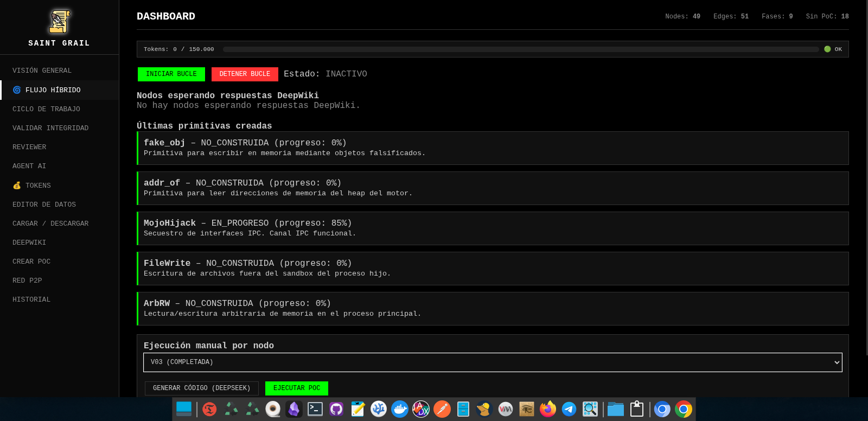Click the 'Fases: 9' counter
The image size is (868, 421).
777,17
